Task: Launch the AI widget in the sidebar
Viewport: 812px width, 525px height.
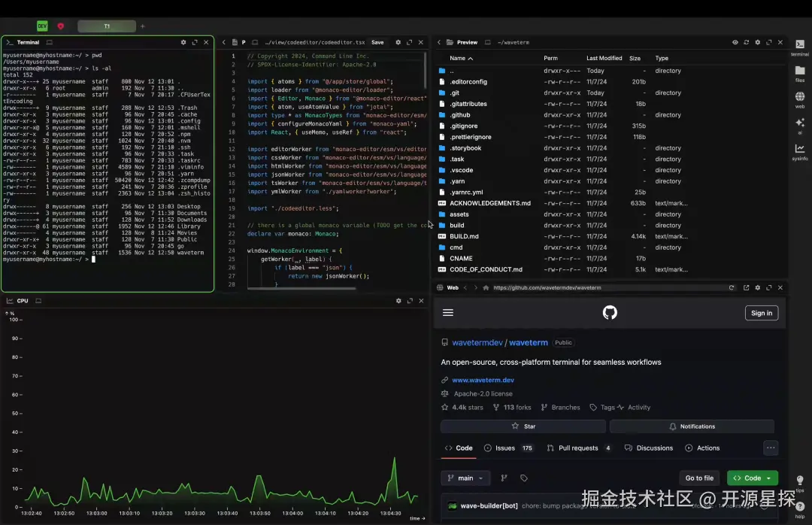Action: pos(799,125)
